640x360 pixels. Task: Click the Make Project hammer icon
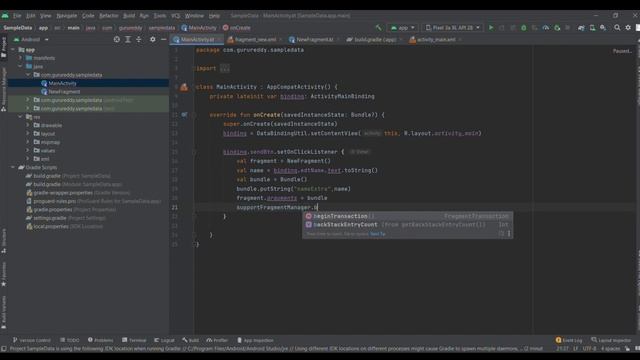(378, 28)
